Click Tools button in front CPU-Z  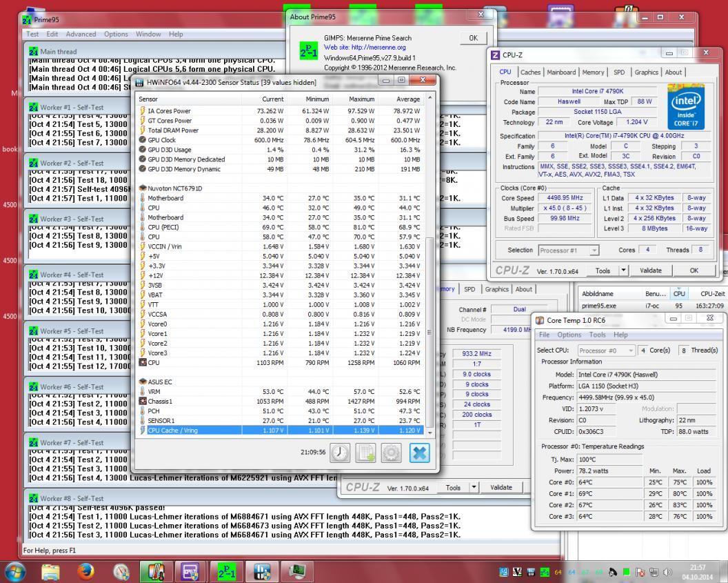(x=603, y=270)
